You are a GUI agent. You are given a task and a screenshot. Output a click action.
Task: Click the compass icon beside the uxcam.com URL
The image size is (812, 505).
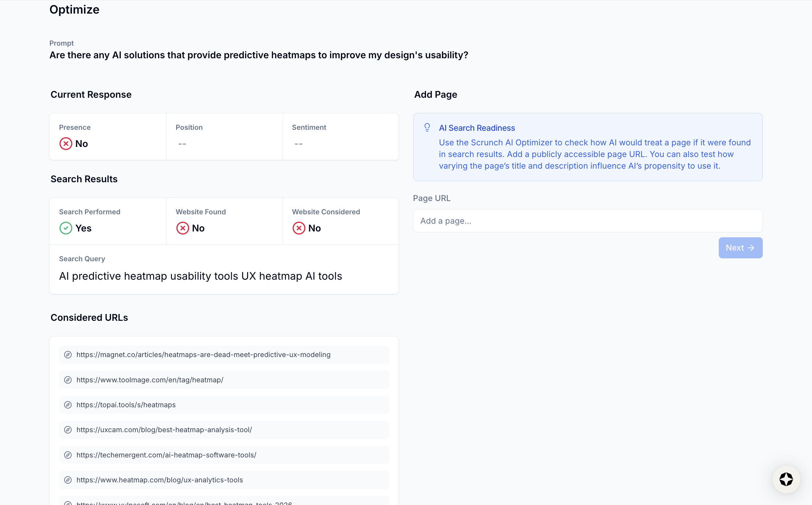(x=68, y=430)
